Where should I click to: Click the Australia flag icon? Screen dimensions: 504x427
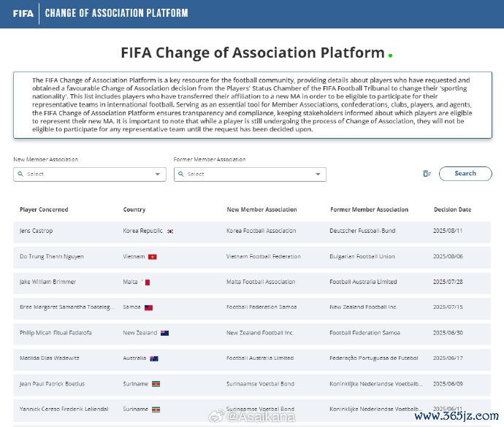(x=154, y=358)
